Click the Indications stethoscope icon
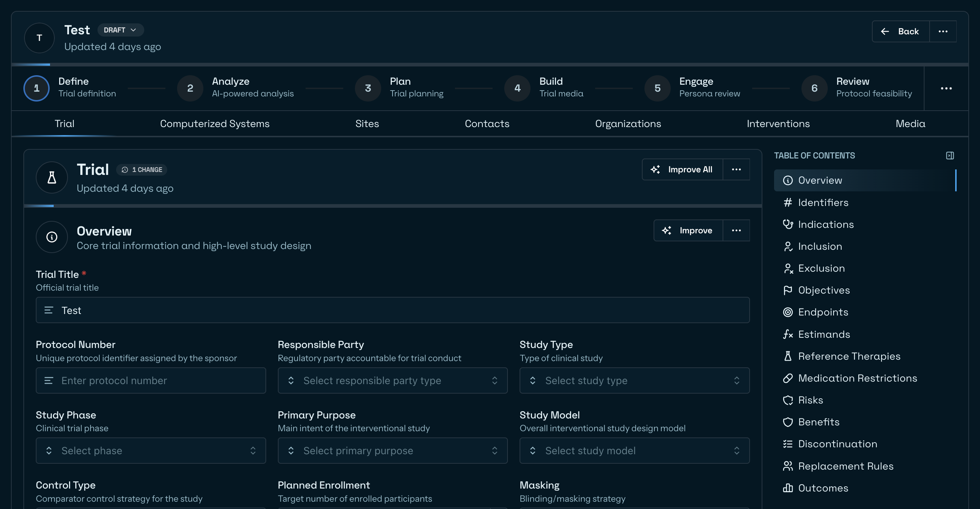 point(788,225)
